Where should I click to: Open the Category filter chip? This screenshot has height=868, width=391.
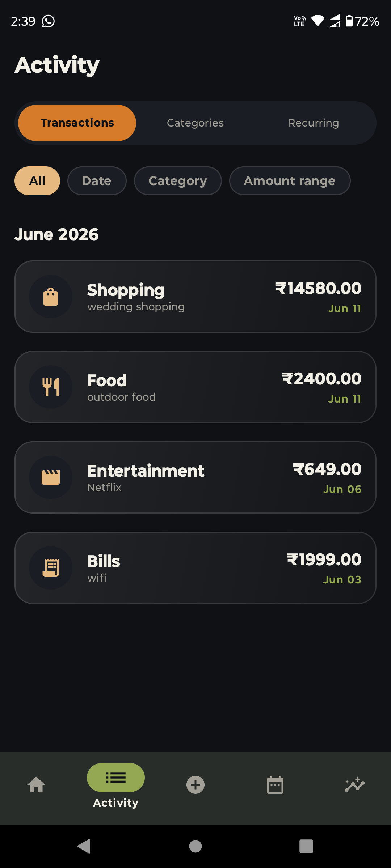coord(178,181)
